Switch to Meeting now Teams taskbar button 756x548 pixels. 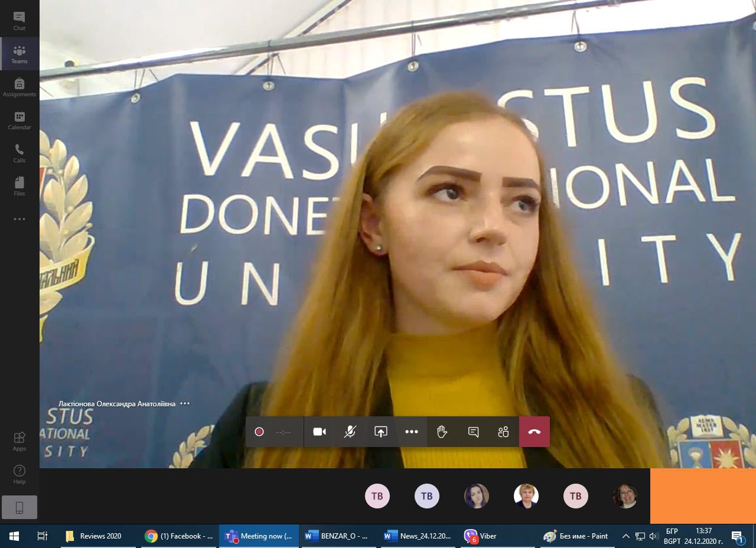259,536
